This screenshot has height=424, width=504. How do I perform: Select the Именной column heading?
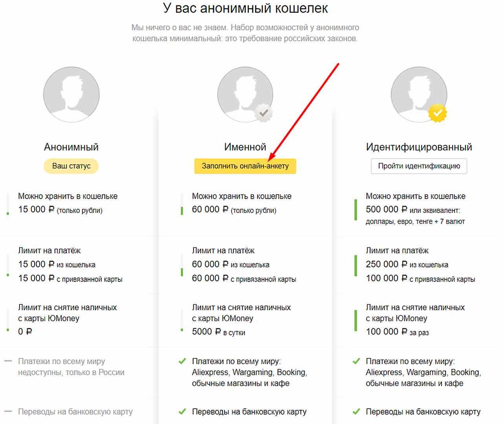(245, 147)
